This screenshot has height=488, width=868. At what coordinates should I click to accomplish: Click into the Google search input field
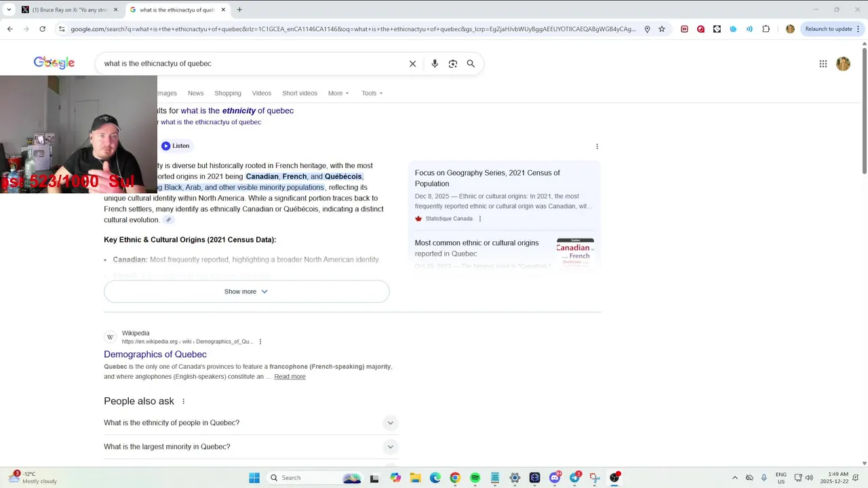click(251, 64)
